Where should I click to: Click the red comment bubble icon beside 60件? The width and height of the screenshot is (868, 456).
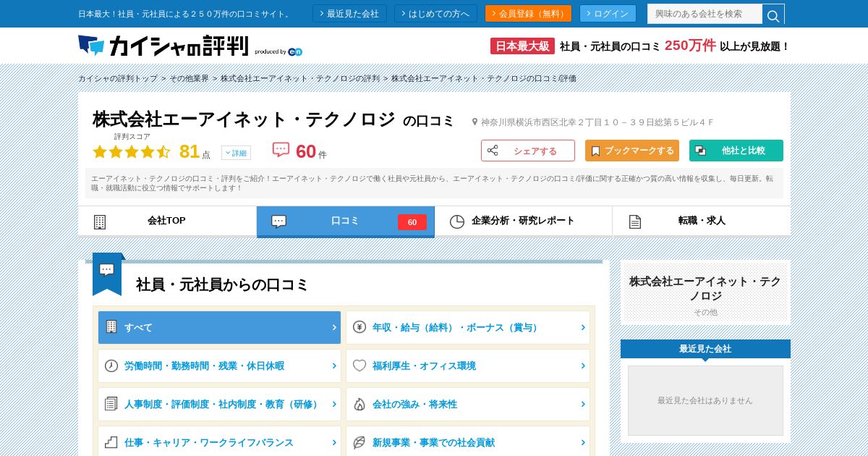point(281,150)
